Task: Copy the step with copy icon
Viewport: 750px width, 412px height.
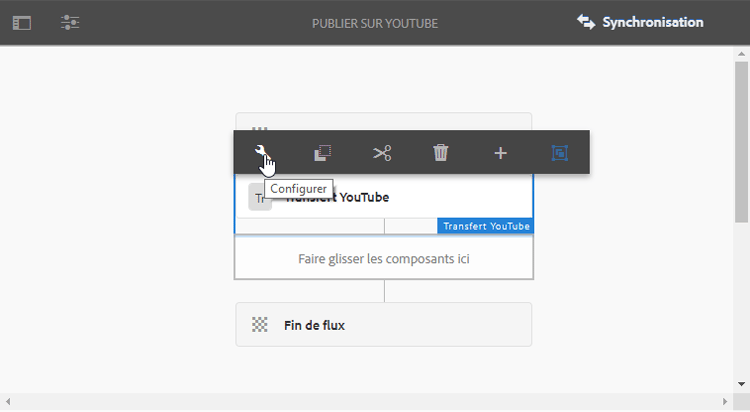Action: 322,153
